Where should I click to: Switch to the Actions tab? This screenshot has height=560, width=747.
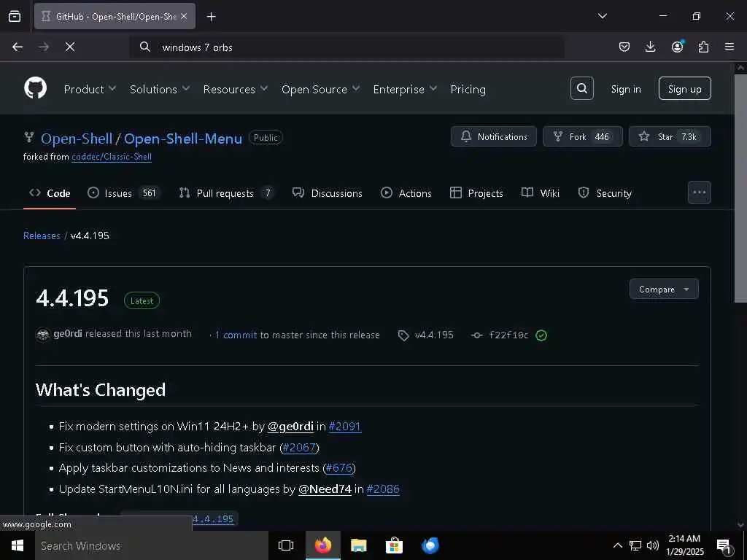pyautogui.click(x=406, y=192)
